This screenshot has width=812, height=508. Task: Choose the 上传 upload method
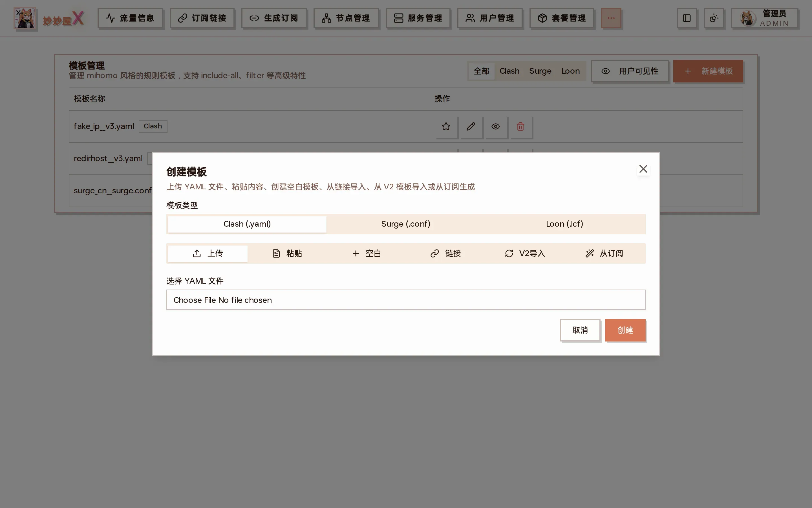(208, 253)
